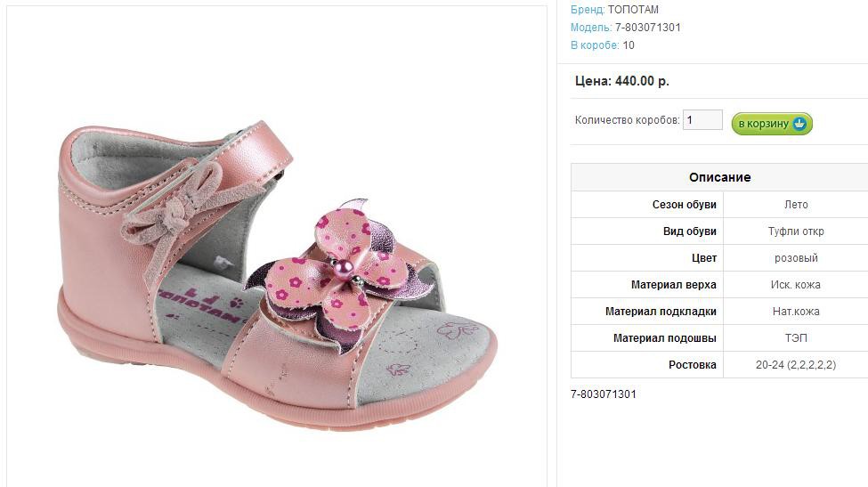This screenshot has height=487, width=868.
Task: Click the «Описание» table header
Action: (719, 177)
